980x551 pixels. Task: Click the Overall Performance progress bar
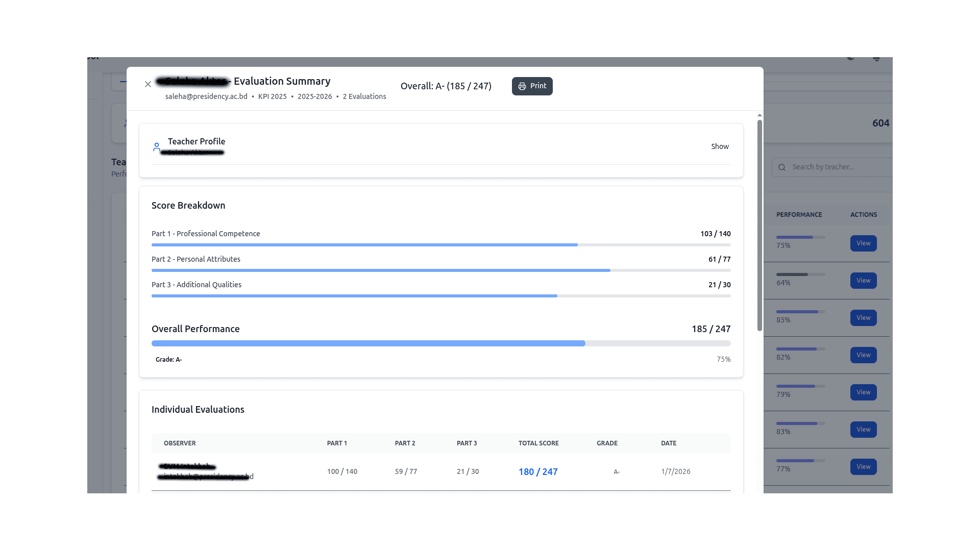click(x=441, y=343)
